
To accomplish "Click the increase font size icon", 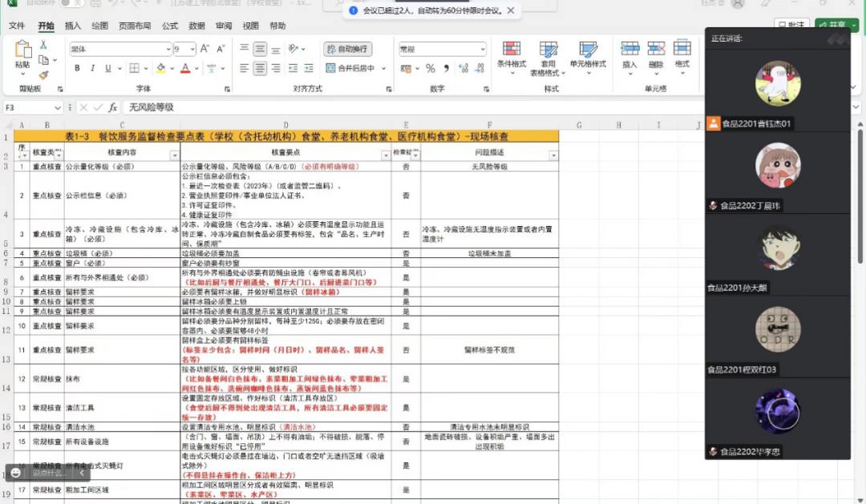I will point(205,49).
